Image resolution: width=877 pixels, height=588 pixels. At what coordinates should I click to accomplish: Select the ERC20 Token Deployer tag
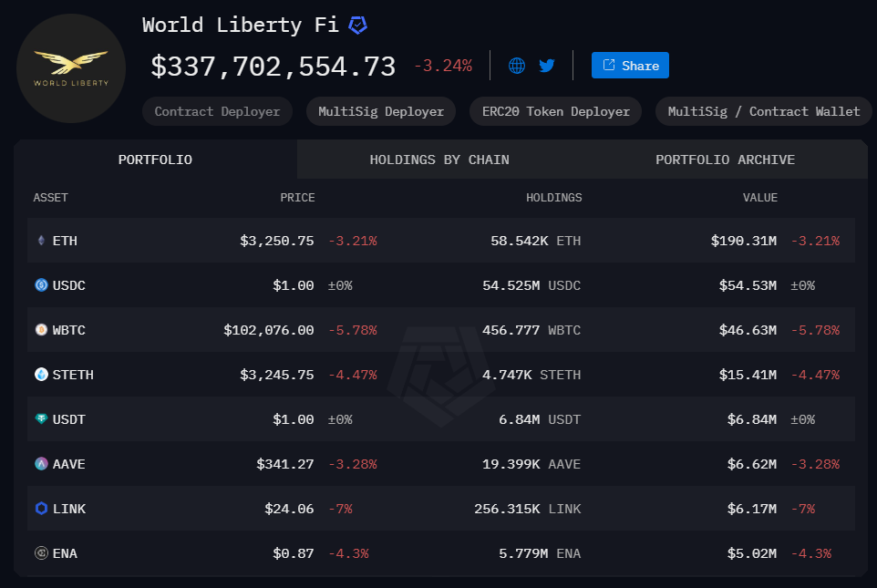coord(554,110)
